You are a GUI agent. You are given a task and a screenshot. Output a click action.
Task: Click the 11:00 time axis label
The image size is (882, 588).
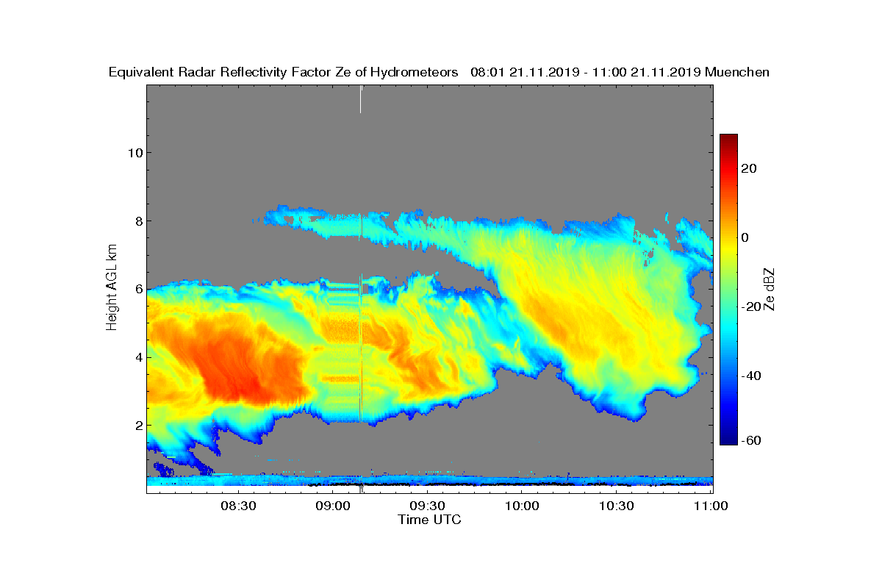[711, 506]
